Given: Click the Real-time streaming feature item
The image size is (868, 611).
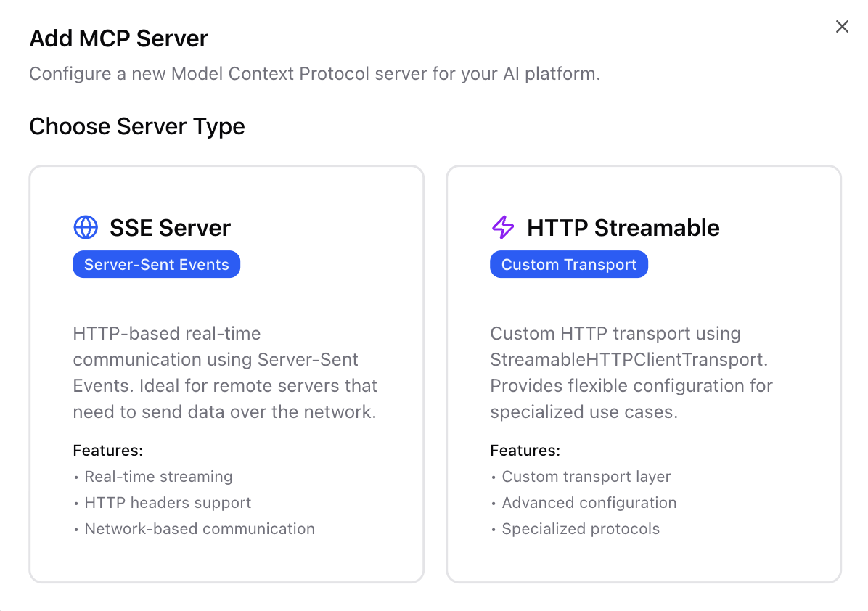Looking at the screenshot, I should [159, 477].
